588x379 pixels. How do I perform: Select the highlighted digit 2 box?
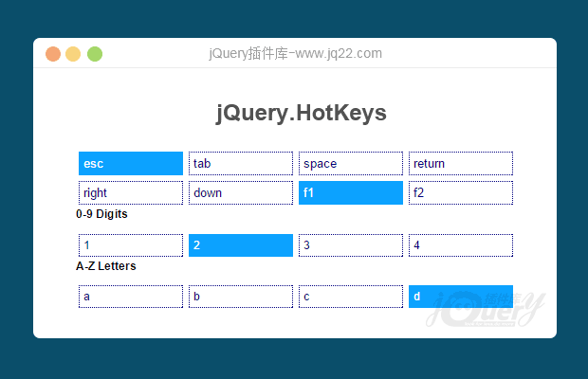pyautogui.click(x=241, y=245)
